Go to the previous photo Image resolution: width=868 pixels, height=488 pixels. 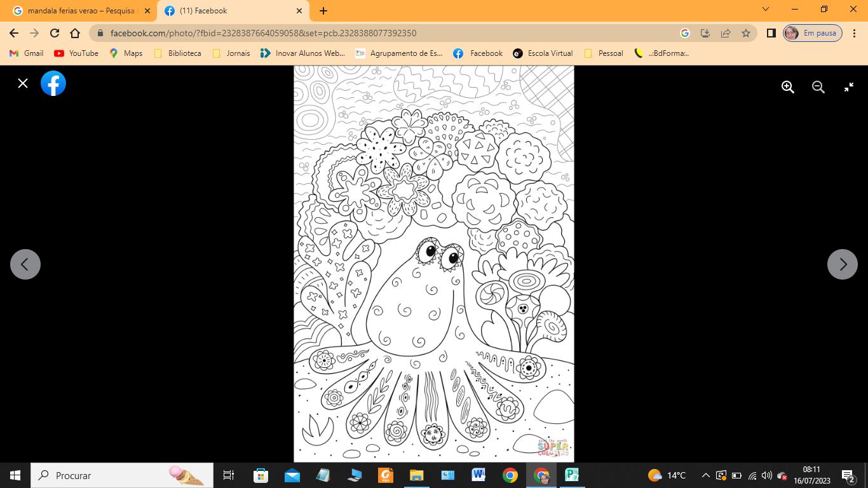(25, 264)
